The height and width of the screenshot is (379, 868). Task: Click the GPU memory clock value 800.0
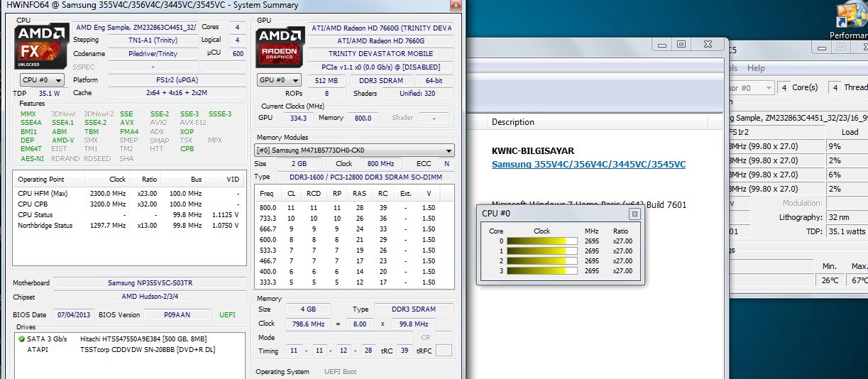point(363,118)
